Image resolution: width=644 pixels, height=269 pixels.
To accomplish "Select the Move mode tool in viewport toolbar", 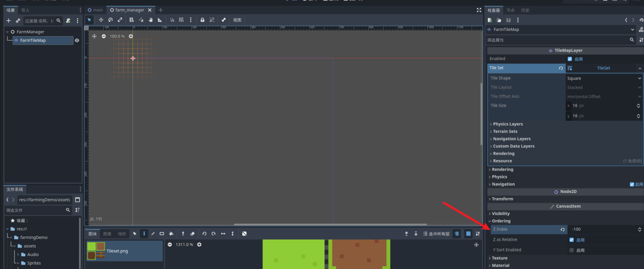I will coord(101,20).
